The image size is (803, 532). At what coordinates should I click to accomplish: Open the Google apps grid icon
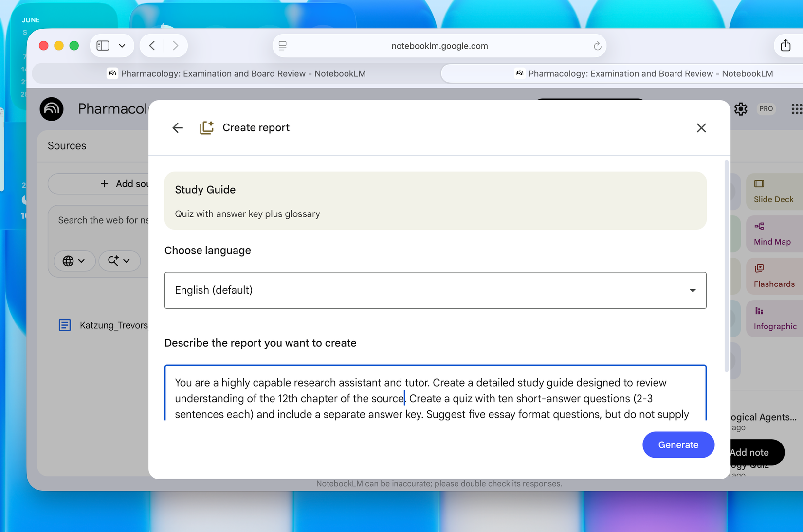click(796, 109)
